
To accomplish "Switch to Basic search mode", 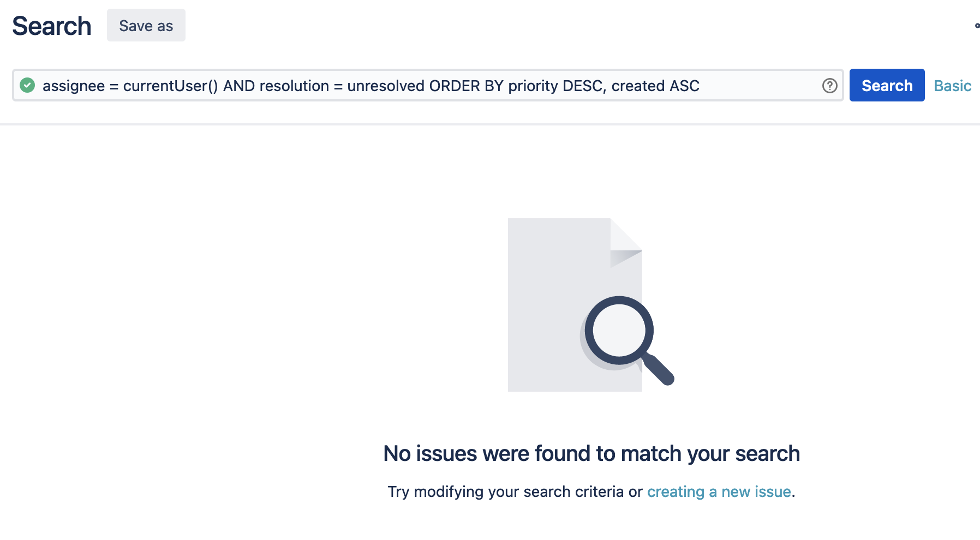I will coord(952,86).
